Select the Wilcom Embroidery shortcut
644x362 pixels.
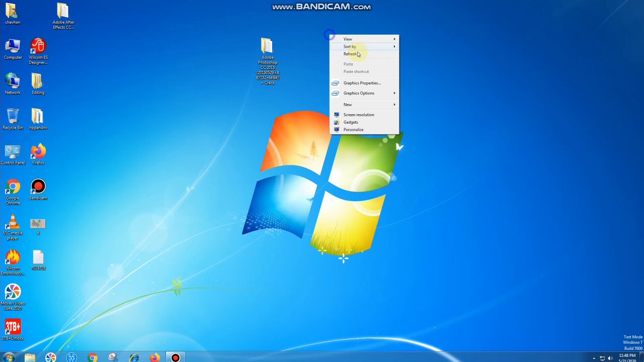(x=13, y=262)
